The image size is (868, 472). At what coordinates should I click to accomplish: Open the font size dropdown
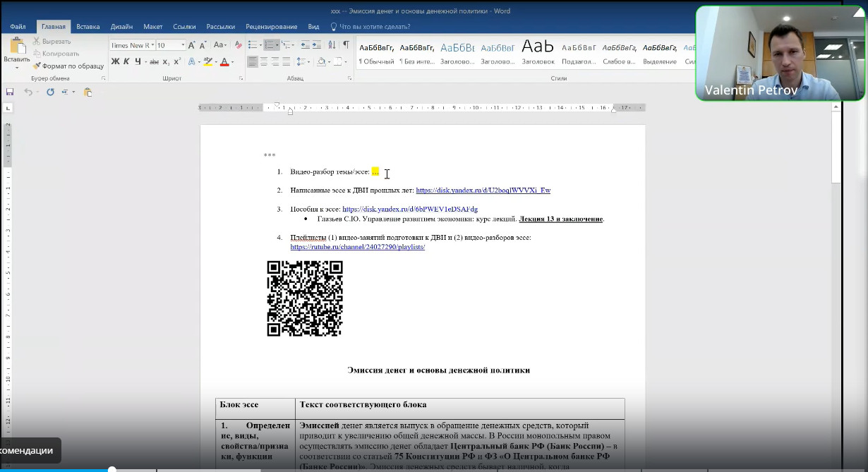183,45
